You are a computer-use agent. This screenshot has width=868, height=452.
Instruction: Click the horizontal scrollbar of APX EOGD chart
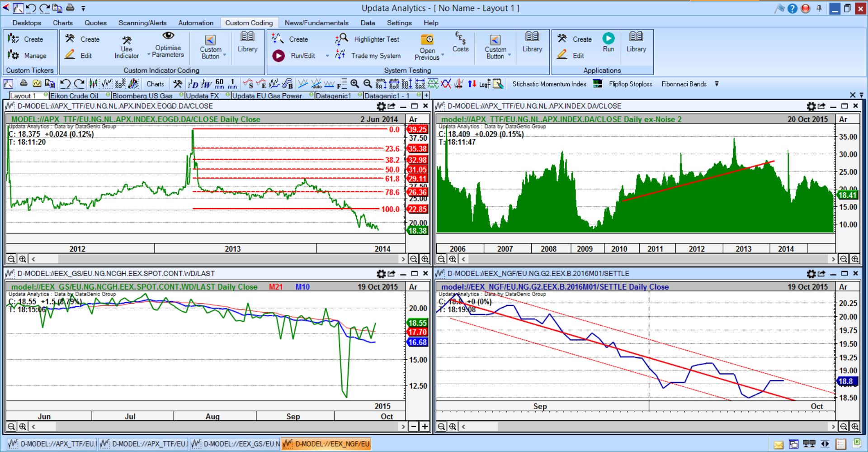pyautogui.click(x=219, y=259)
